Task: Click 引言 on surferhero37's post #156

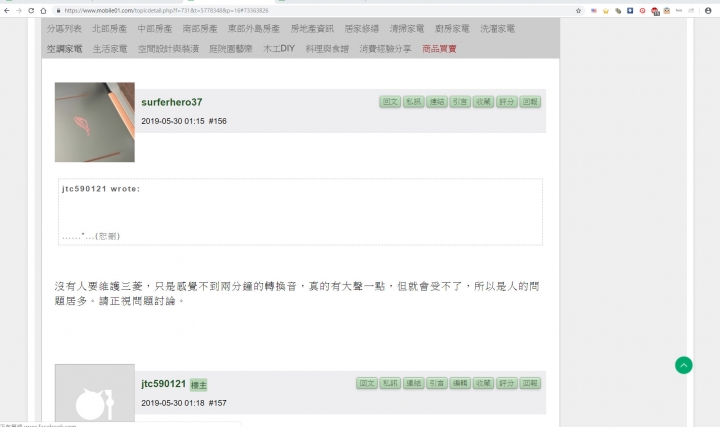Action: coord(460,101)
